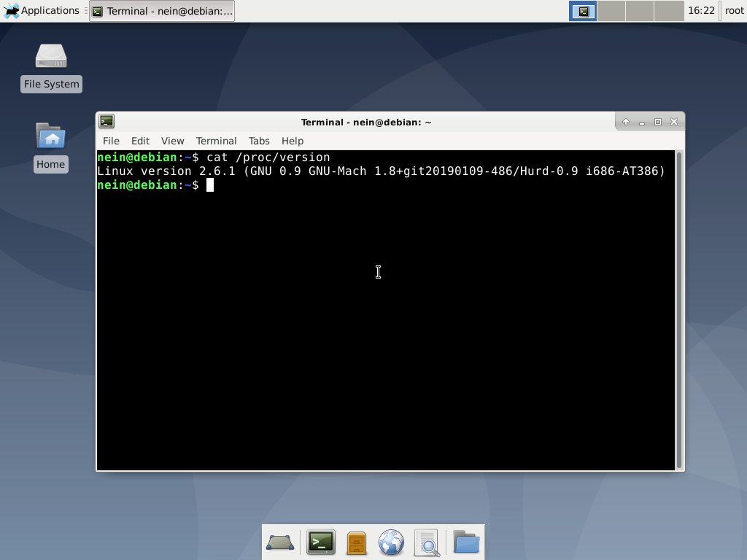Open the root user menu in panel

[x=734, y=11]
